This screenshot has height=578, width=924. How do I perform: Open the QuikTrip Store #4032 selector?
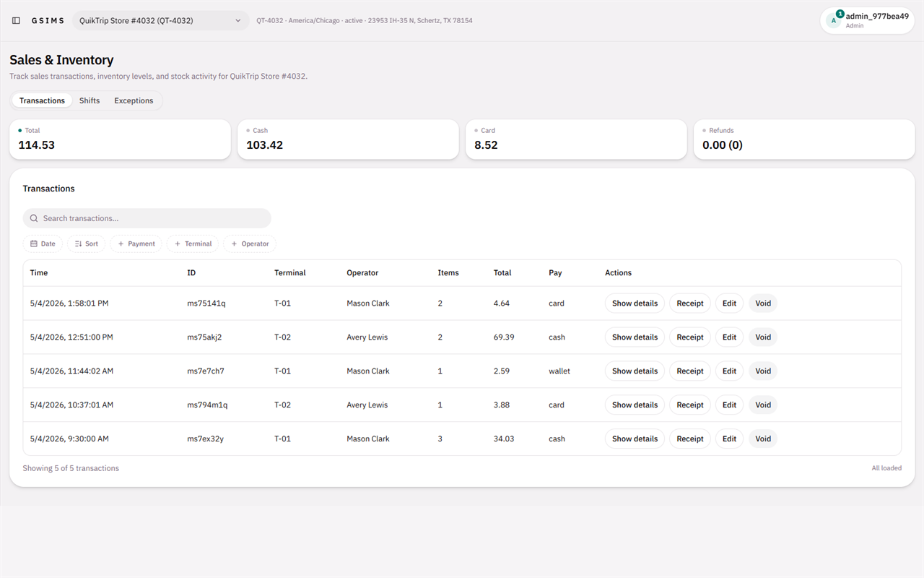coord(160,20)
